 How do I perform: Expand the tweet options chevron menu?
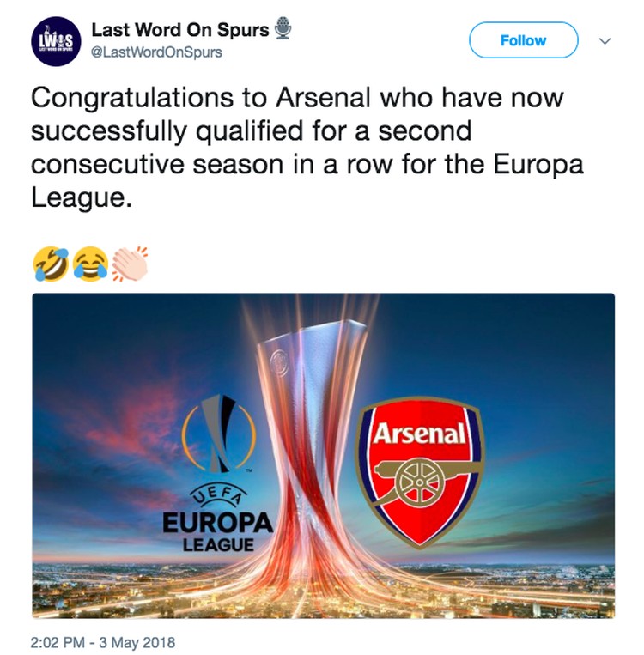coord(605,41)
